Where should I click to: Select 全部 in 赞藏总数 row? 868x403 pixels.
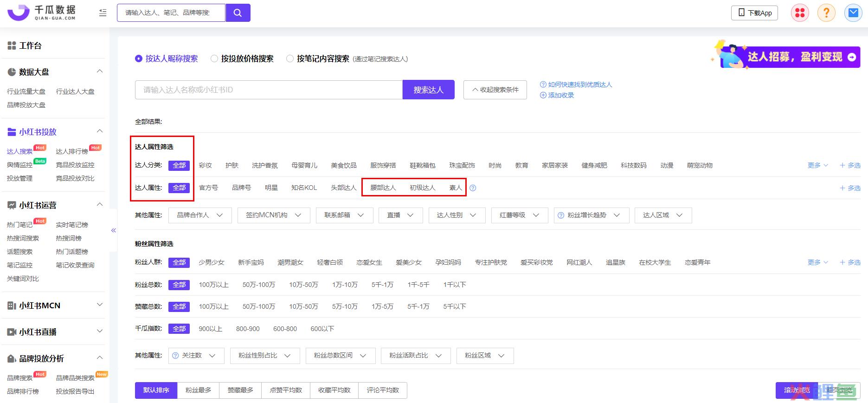[x=179, y=306]
